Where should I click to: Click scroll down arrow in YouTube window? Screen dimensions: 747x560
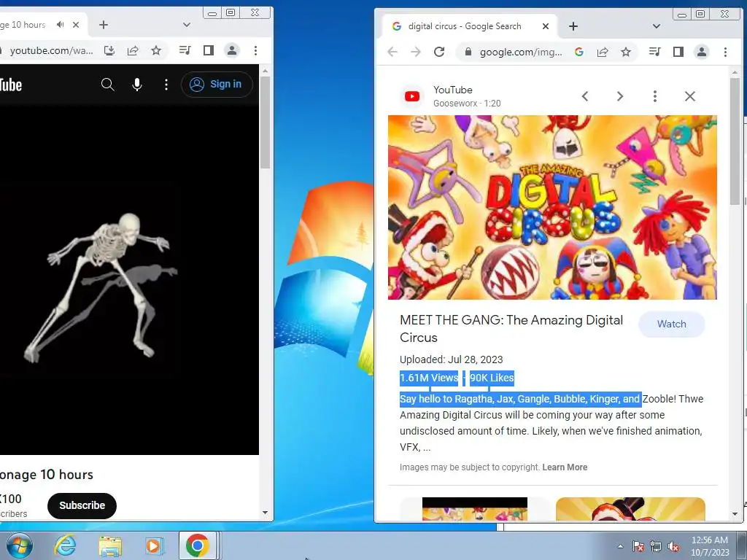265,513
